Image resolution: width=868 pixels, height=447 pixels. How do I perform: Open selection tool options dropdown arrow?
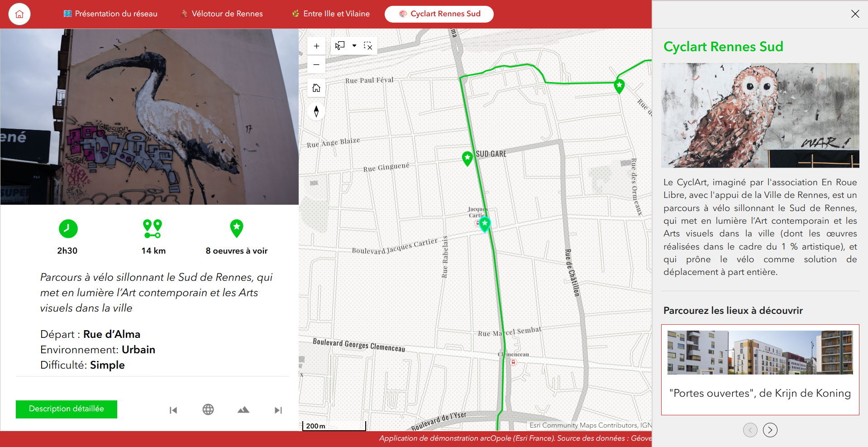354,46
